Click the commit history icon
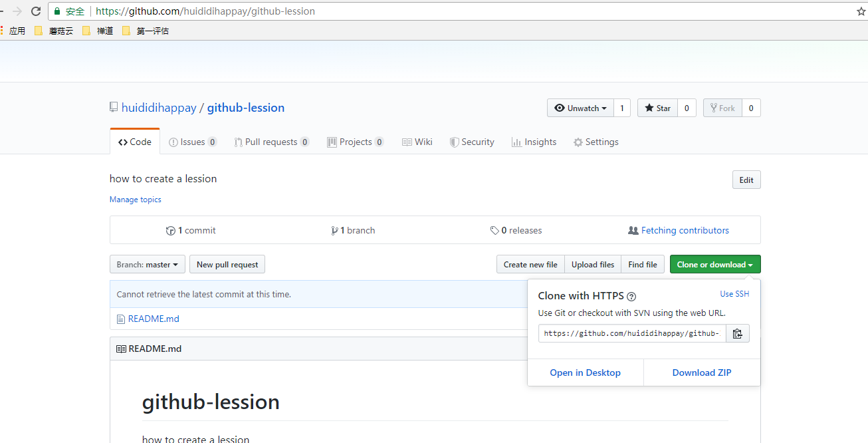 click(x=171, y=231)
